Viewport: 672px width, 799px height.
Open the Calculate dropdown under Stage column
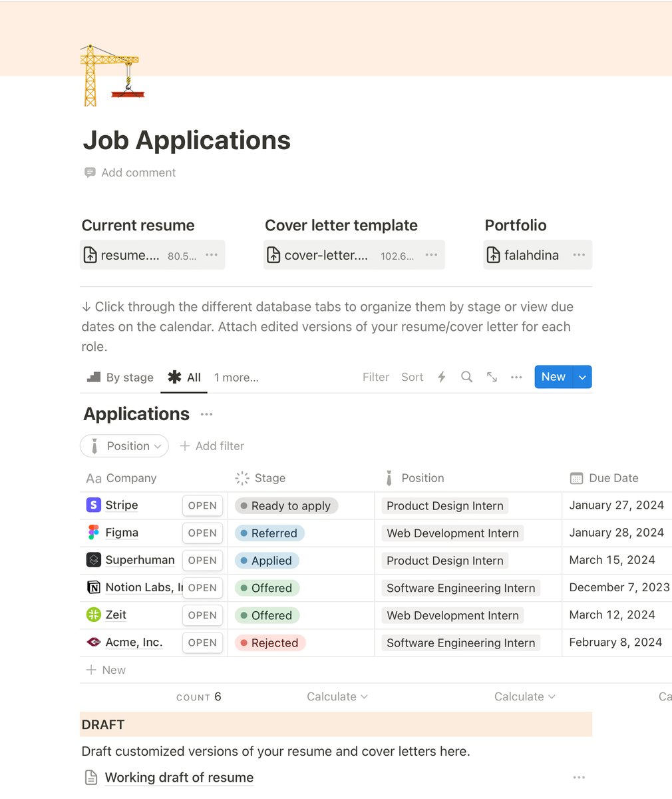337,696
